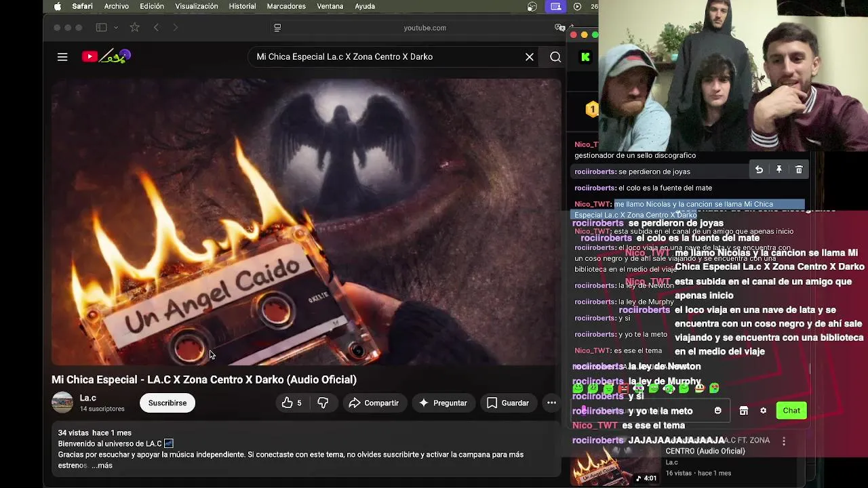
Task: Open the Apple menu
Action: [58, 6]
